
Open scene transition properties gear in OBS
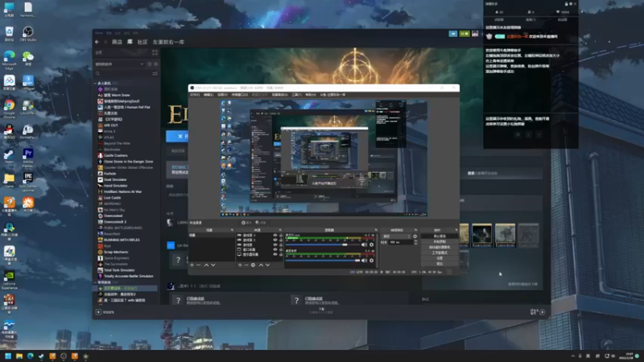click(x=415, y=237)
